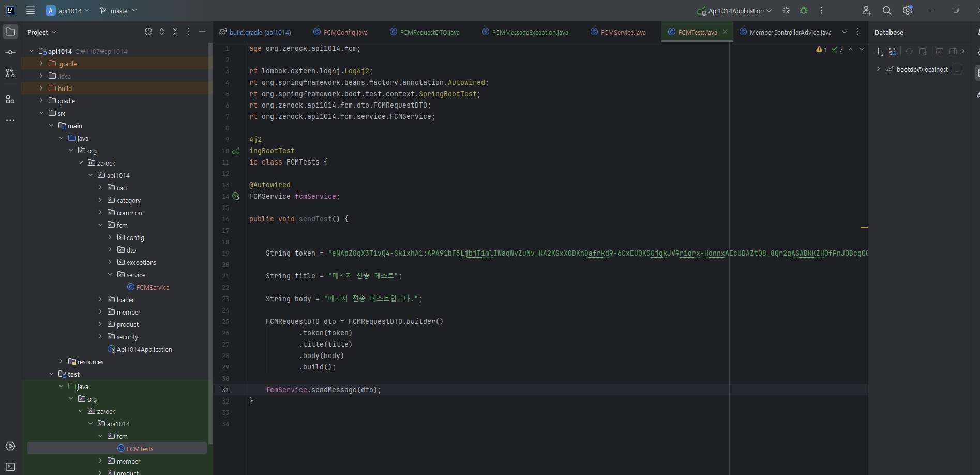
Task: Expand the cart package
Action: click(100, 188)
